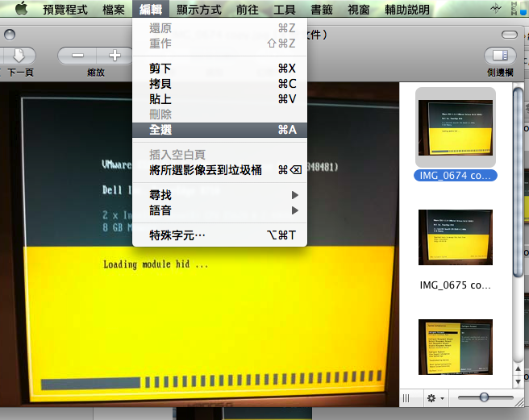
Task: Select the third yellow settings-screen thumbnail
Action: pyautogui.click(x=456, y=347)
